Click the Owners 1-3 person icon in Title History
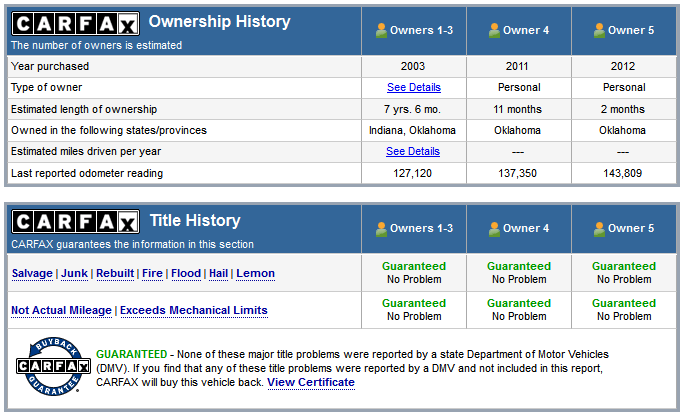Image resolution: width=688 pixels, height=418 pixels. coord(381,228)
